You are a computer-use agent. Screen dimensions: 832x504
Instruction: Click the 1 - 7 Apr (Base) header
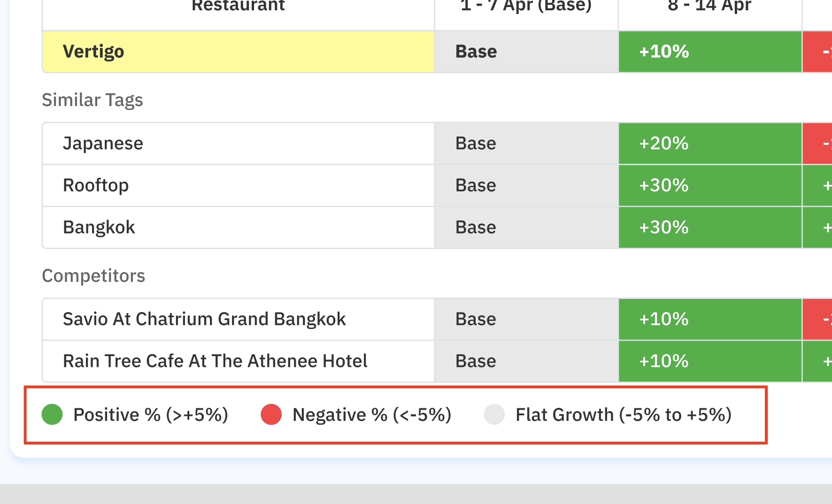pos(526,7)
